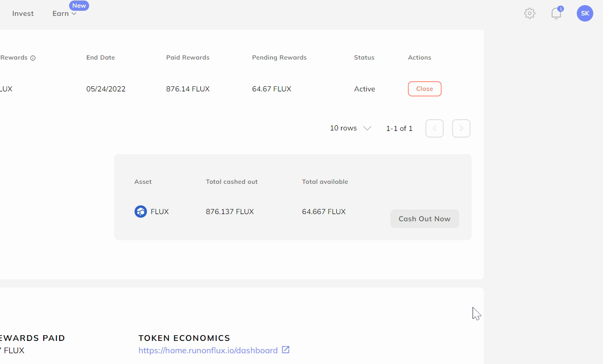Click the Pending Rewards column header
This screenshot has width=603, height=364.
click(x=279, y=58)
